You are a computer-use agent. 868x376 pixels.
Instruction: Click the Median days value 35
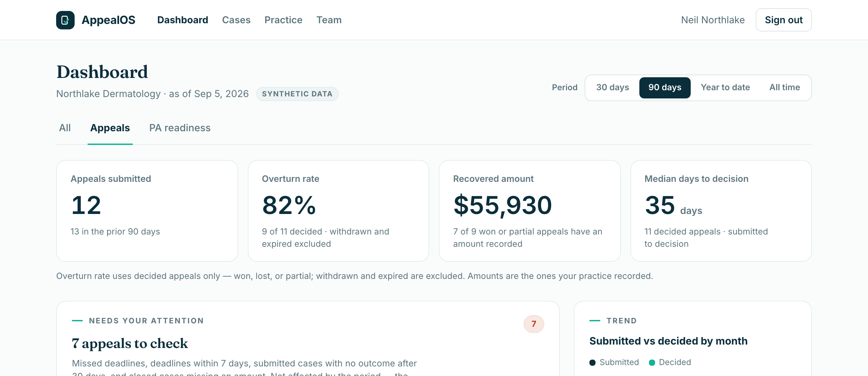660,205
